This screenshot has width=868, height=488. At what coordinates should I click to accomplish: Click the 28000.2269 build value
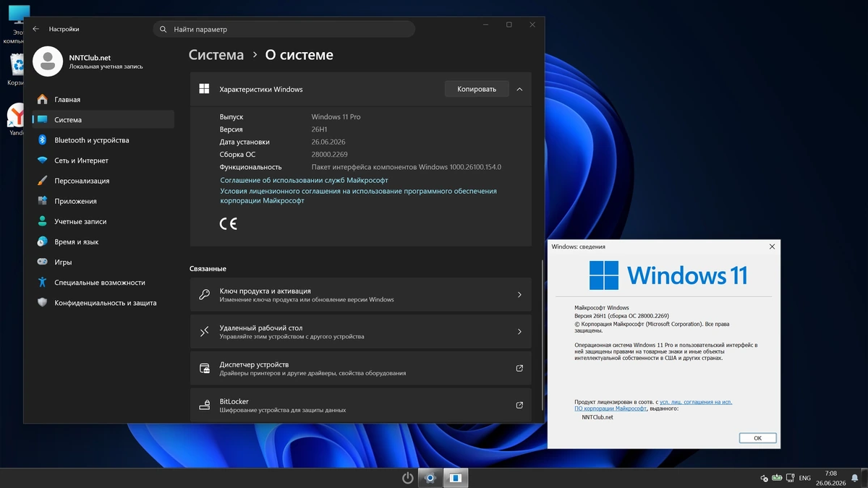(x=330, y=154)
